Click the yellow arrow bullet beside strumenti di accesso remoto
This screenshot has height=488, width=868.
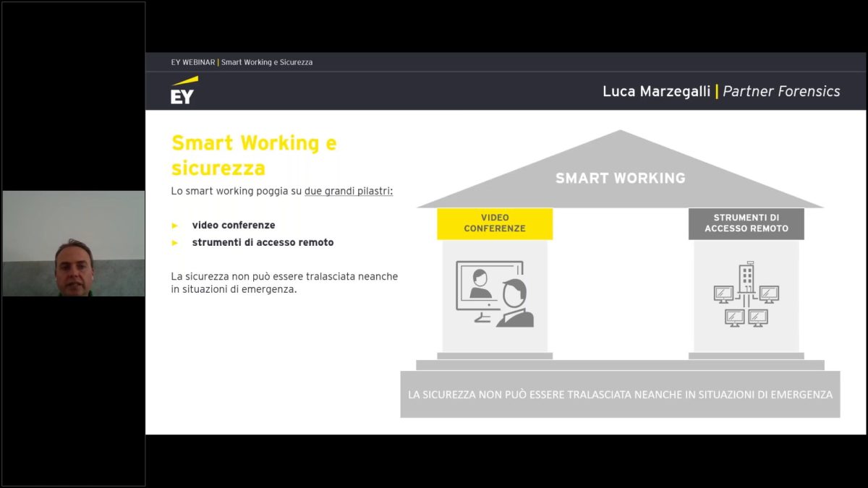coord(174,243)
